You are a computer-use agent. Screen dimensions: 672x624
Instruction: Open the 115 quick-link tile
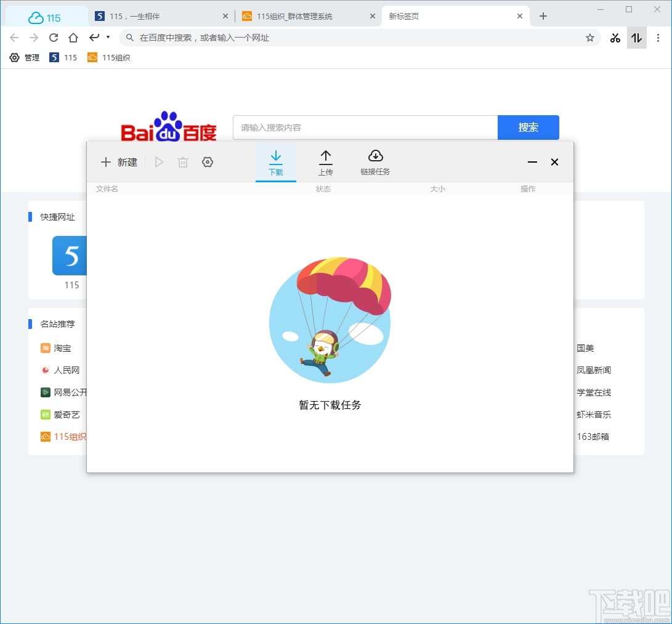point(70,262)
